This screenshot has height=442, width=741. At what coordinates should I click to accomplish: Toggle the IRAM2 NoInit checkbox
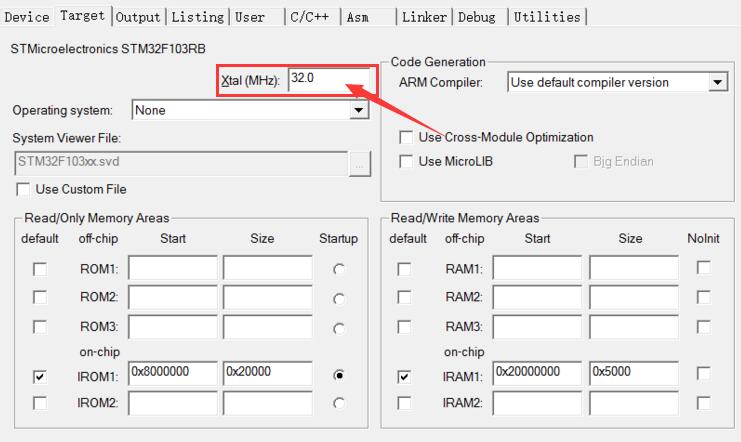704,403
